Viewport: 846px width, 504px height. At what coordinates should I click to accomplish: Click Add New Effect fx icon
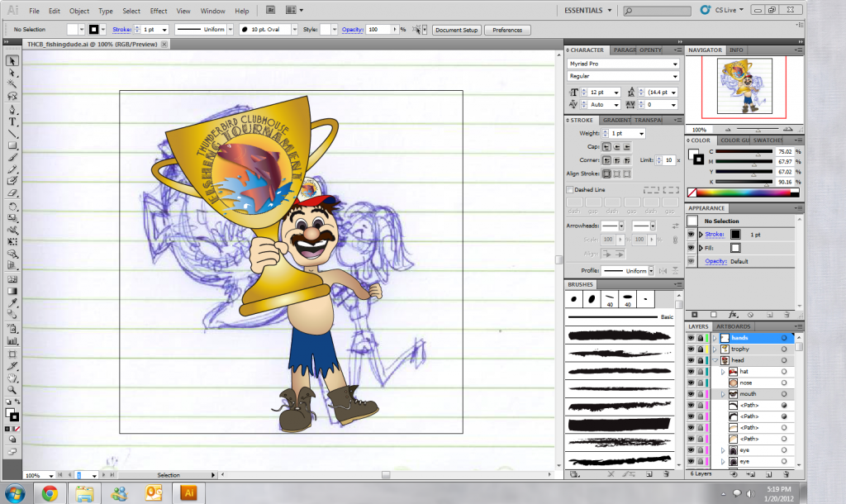(733, 315)
